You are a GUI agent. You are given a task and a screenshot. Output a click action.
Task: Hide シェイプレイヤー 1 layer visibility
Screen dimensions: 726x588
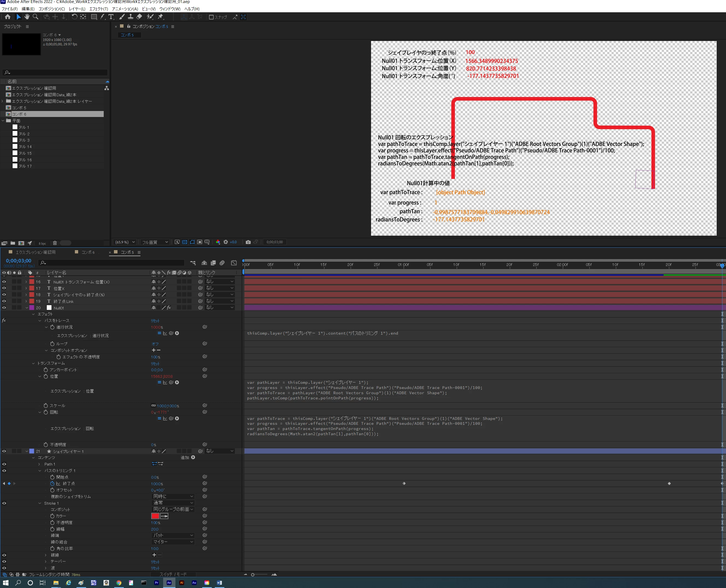pyautogui.click(x=4, y=451)
